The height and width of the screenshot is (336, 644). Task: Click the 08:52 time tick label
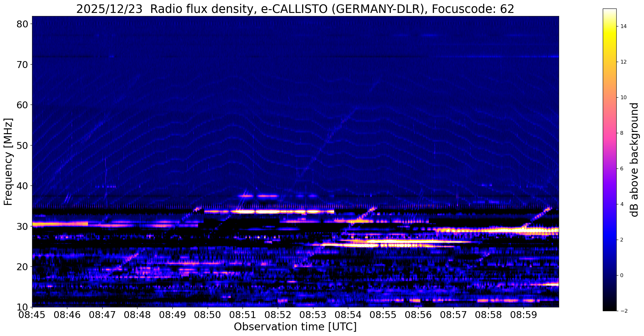pyautogui.click(x=278, y=315)
